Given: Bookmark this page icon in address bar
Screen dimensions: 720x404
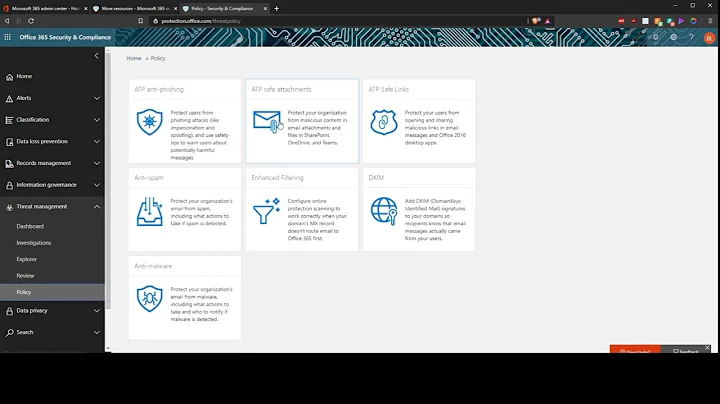Looking at the screenshot, I should pyautogui.click(x=141, y=21).
